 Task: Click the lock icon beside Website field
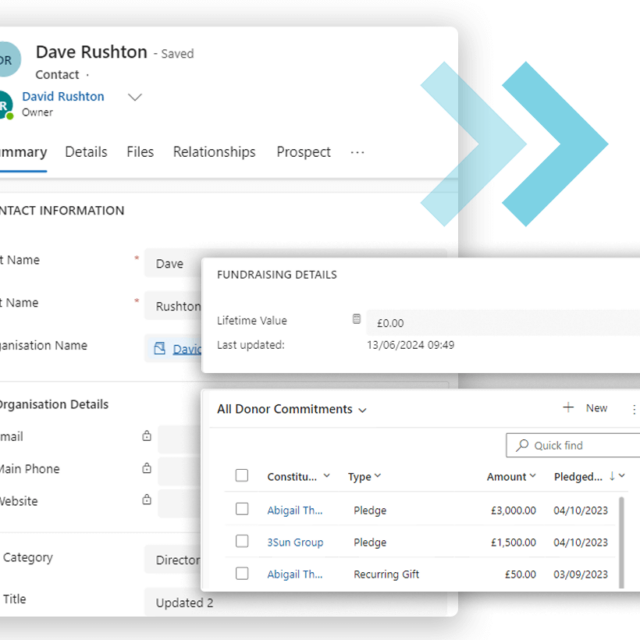point(147,499)
